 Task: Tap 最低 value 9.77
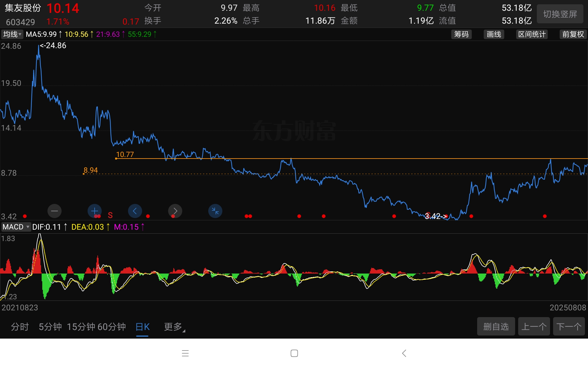425,8
